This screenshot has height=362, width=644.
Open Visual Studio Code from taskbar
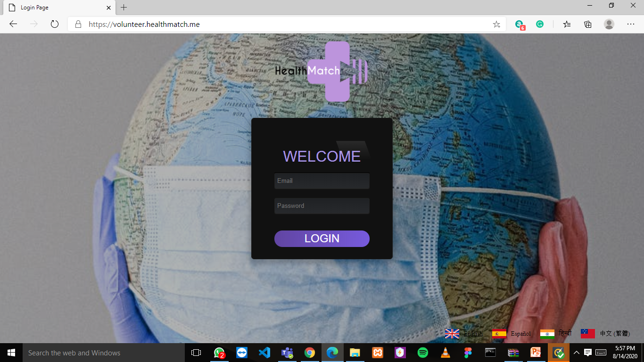[x=264, y=353]
